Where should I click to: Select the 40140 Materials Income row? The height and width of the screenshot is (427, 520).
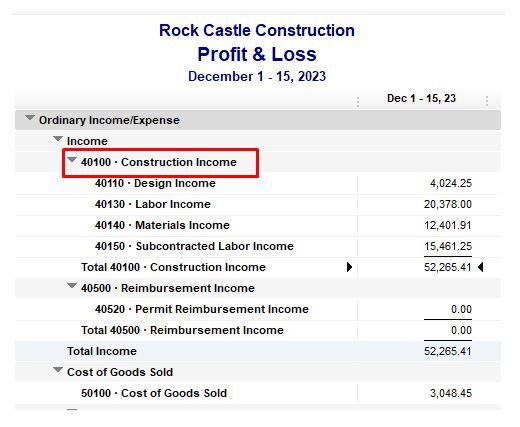click(x=257, y=225)
